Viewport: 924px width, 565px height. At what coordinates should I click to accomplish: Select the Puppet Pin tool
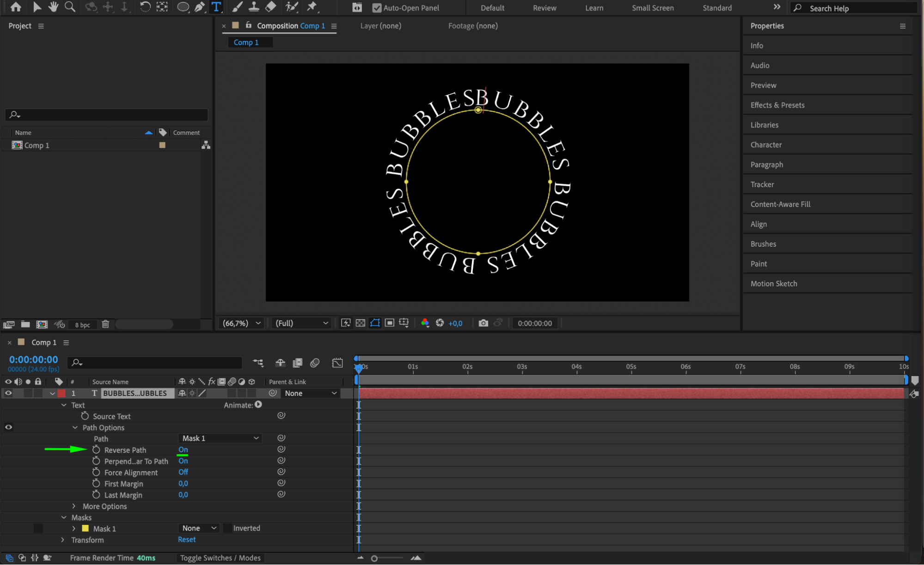click(312, 7)
